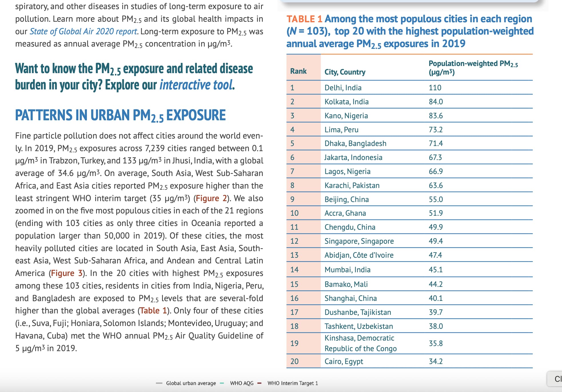Toggle the Global urban average legend label
This screenshot has height=392, width=562.
pos(191,383)
